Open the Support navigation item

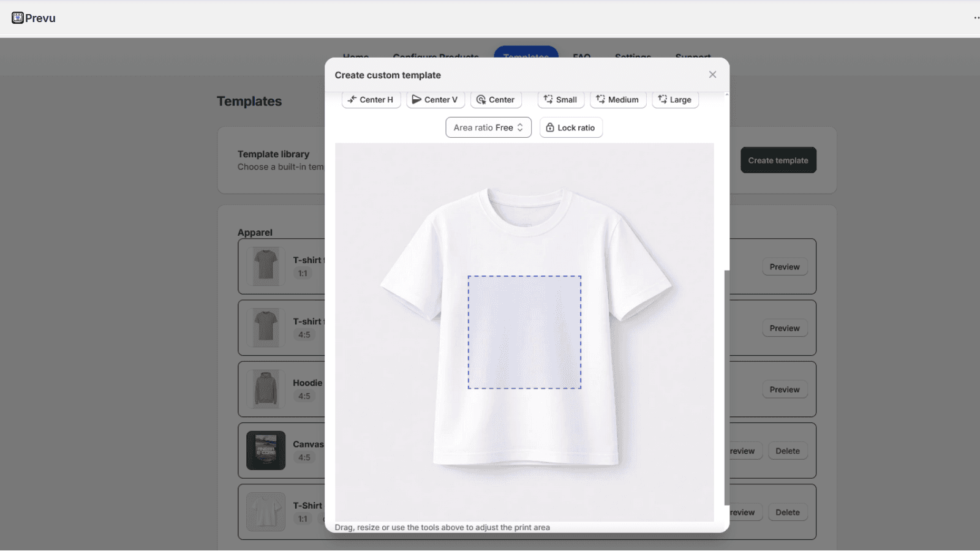tap(692, 57)
